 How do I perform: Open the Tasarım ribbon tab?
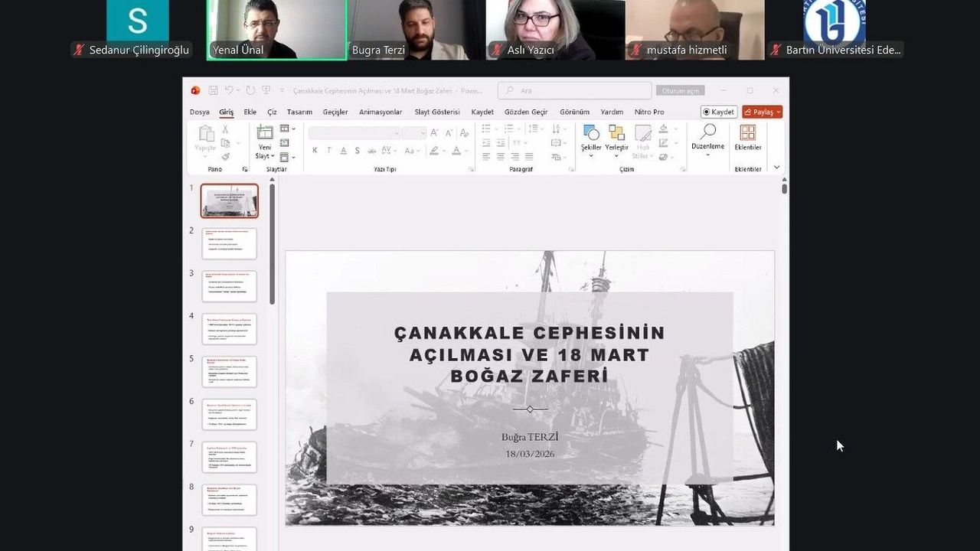tap(299, 112)
